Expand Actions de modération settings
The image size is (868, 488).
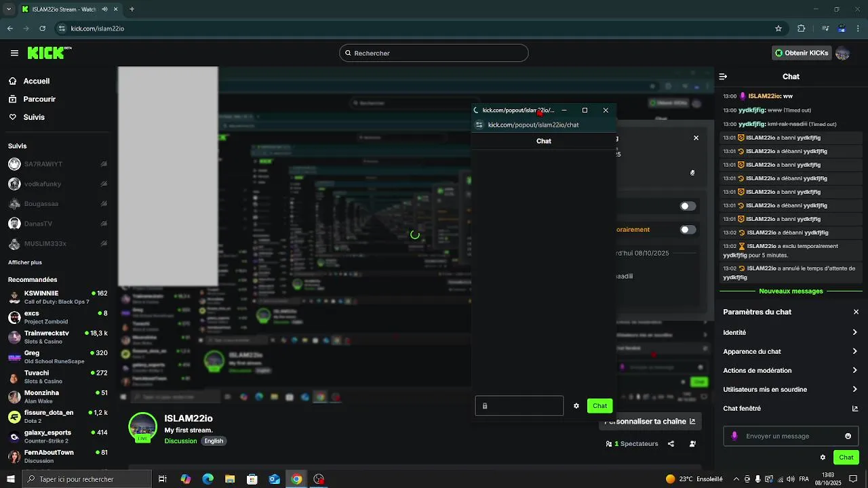pos(791,371)
